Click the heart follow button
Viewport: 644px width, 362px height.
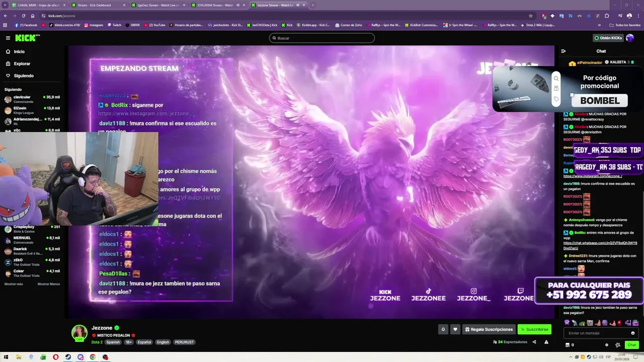point(455,329)
